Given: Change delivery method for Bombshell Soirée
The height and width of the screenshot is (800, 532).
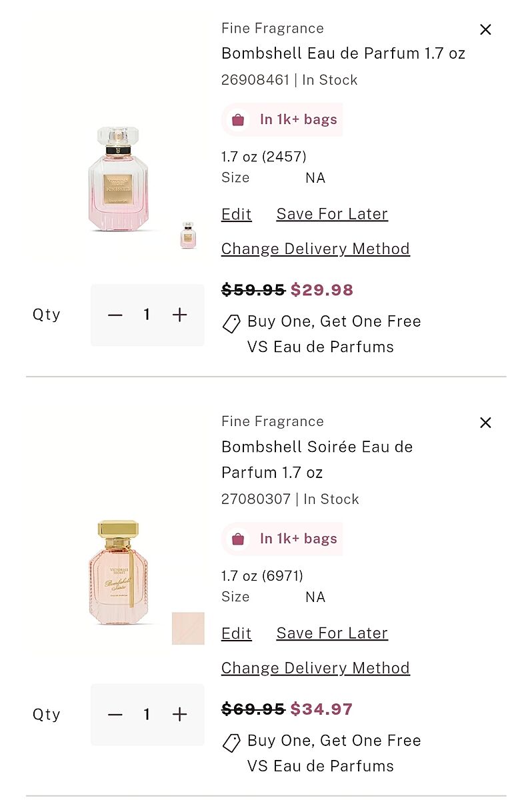Looking at the screenshot, I should click(315, 668).
